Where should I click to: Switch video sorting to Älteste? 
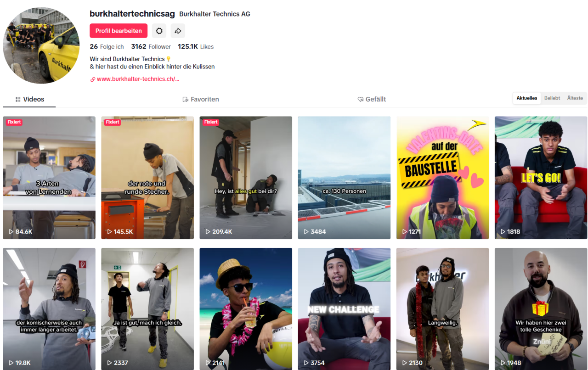coord(575,98)
